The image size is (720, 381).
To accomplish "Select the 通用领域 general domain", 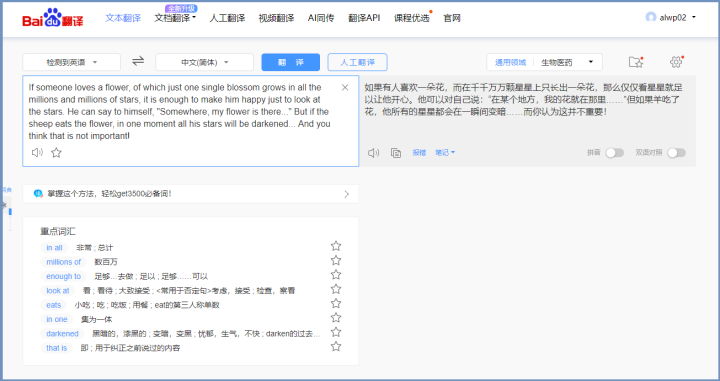I will click(x=510, y=62).
